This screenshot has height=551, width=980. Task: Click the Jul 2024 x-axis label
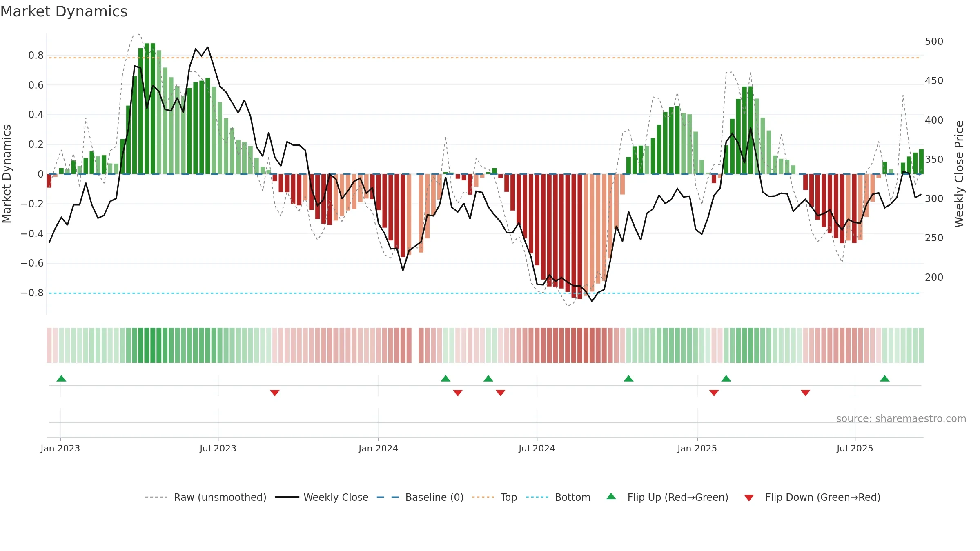537,448
